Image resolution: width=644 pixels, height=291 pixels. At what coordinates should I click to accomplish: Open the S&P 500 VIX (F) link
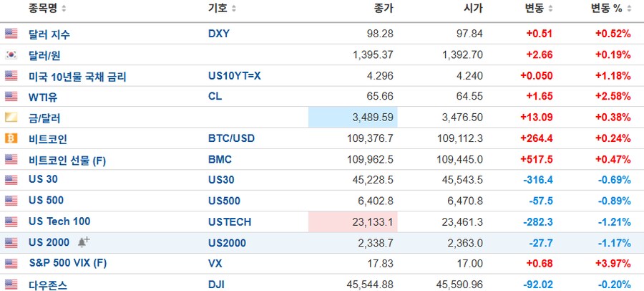coord(68,263)
